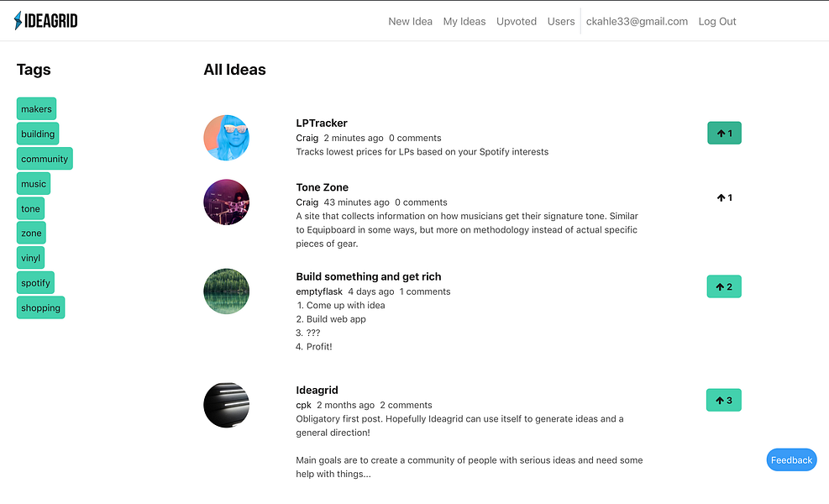
Task: Log Out of the account
Action: click(717, 22)
